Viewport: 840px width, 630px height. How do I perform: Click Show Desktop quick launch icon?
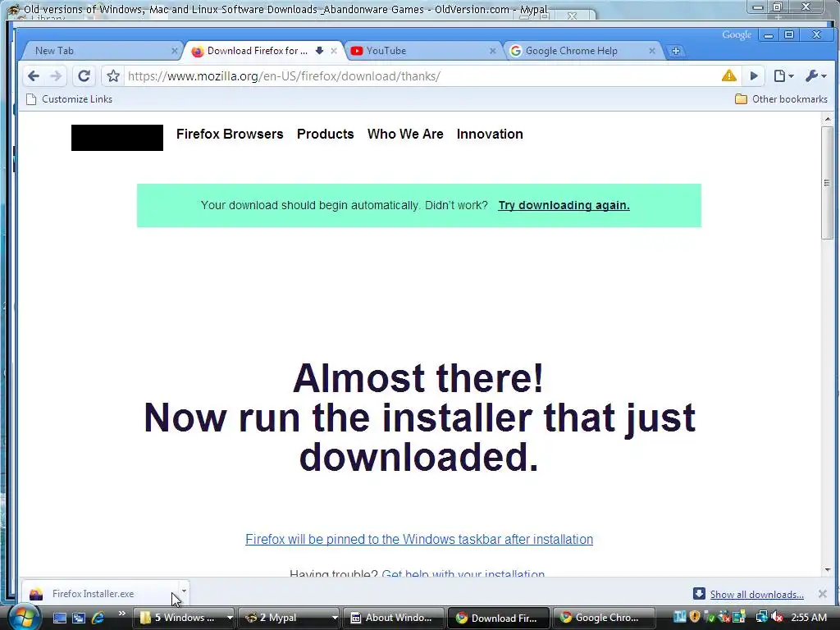pos(59,618)
